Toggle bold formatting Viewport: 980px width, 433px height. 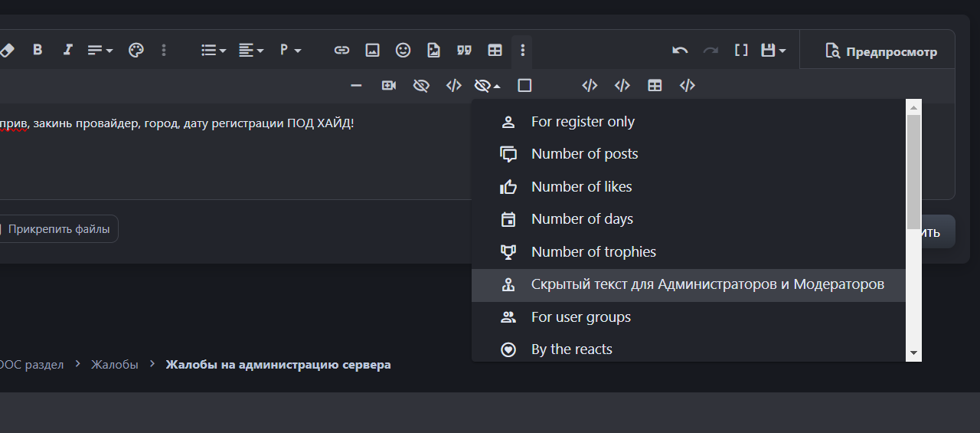38,51
